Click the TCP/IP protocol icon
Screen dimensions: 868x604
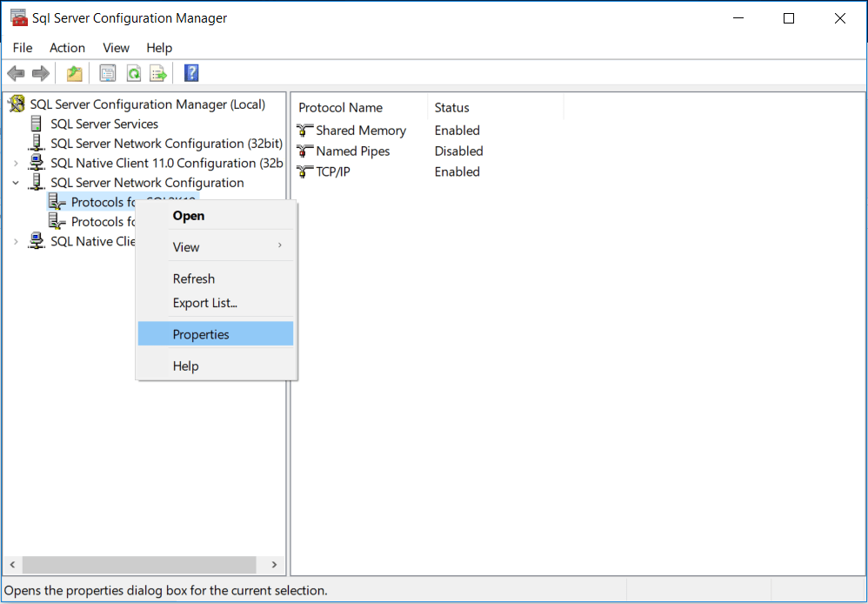(x=304, y=171)
